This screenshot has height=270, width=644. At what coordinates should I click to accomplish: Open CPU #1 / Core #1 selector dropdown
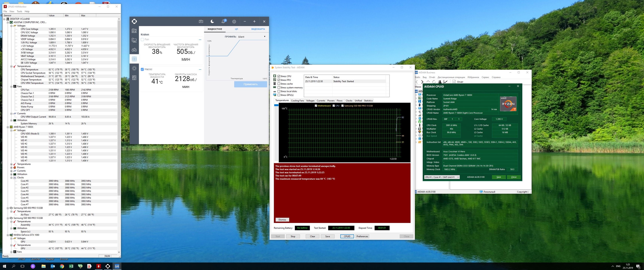click(442, 177)
